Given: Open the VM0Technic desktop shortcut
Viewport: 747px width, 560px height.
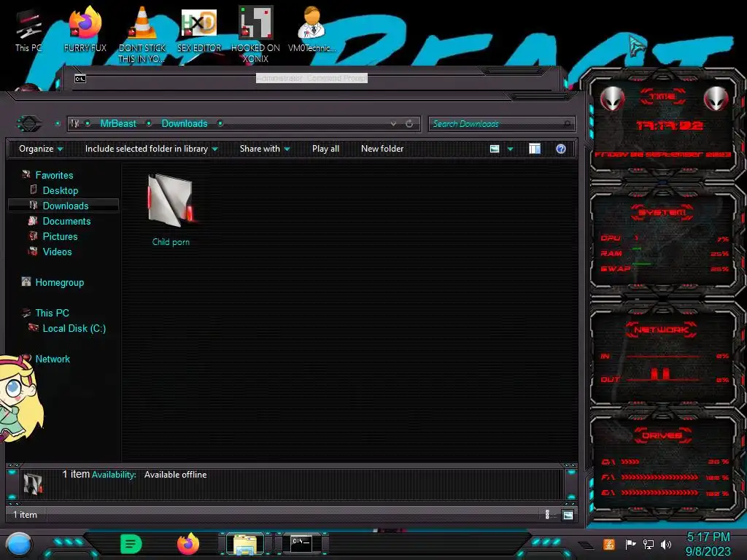Looking at the screenshot, I should [311, 29].
